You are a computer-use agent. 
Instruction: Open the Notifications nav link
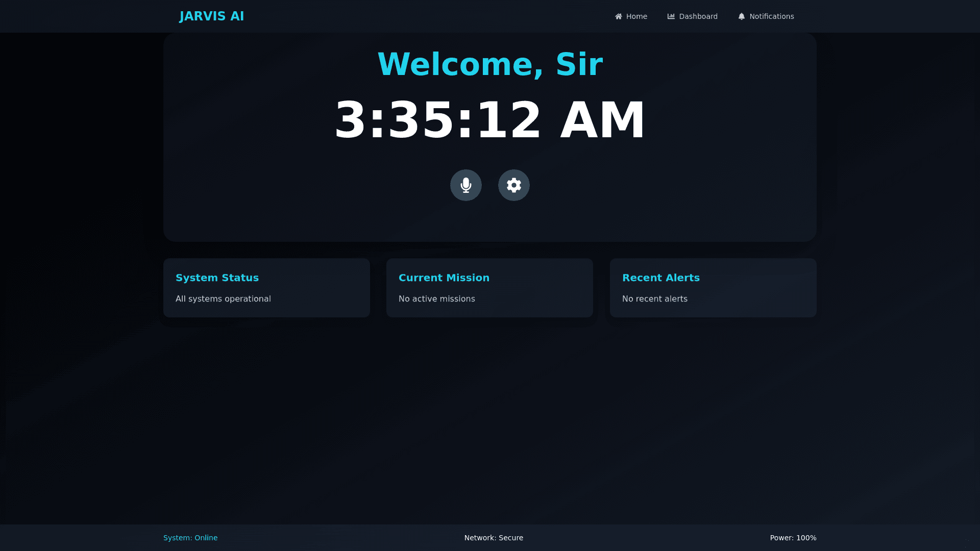coord(771,16)
